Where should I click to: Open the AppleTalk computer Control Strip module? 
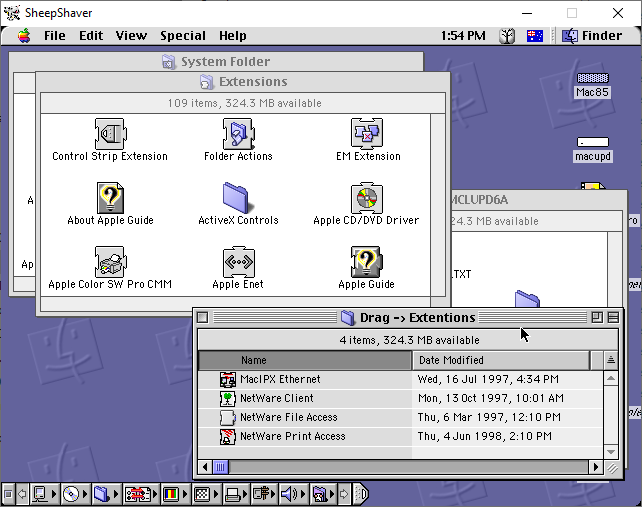pos(44,494)
